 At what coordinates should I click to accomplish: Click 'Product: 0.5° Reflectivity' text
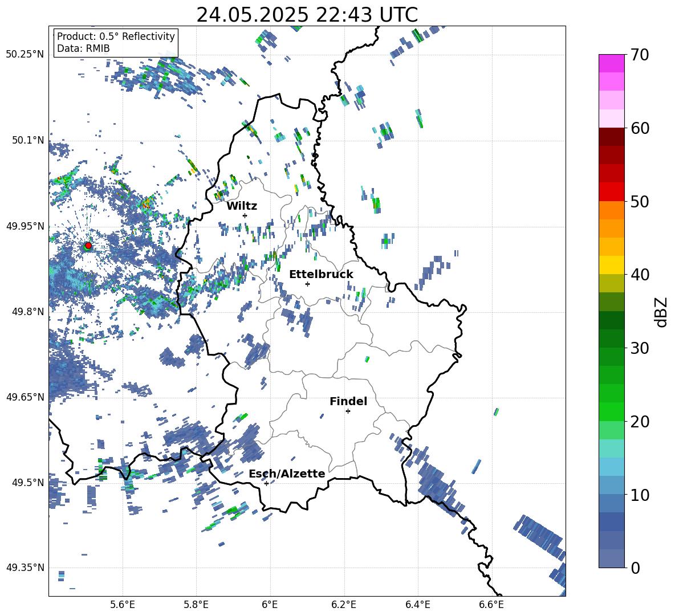click(x=116, y=36)
